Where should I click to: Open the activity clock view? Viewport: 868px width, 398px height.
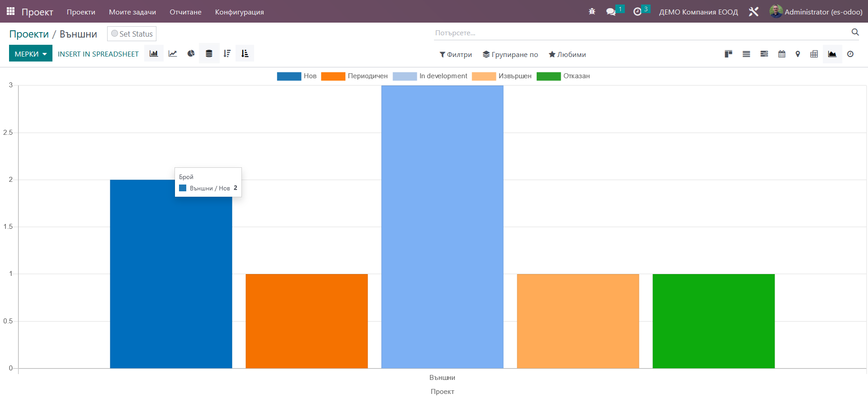[850, 54]
